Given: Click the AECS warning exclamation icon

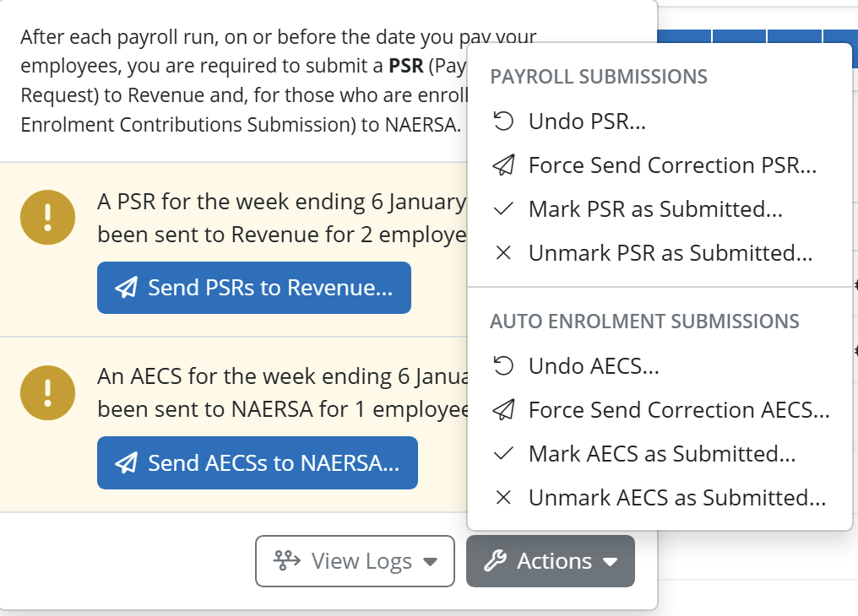Looking at the screenshot, I should pyautogui.click(x=47, y=392).
